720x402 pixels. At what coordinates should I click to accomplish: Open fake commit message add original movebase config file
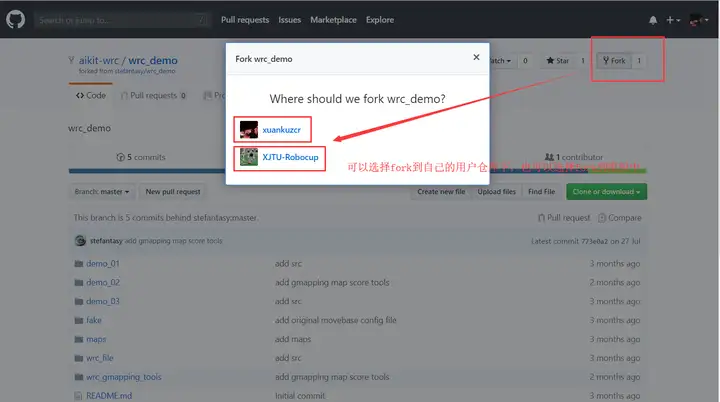click(x=336, y=320)
